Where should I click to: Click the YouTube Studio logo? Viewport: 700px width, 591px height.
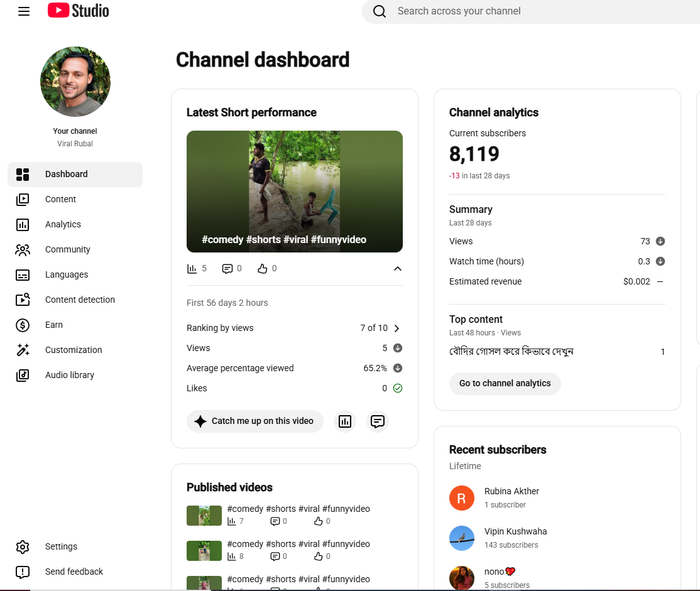coord(78,11)
